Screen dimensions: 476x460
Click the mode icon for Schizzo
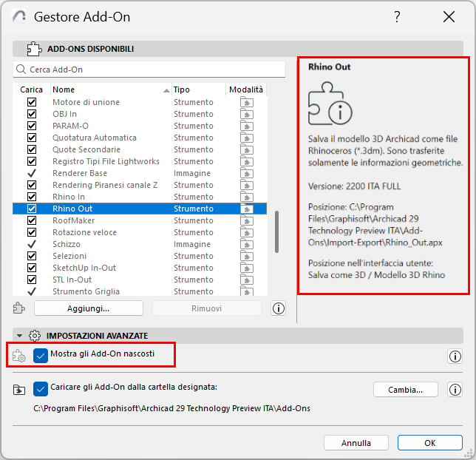pyautogui.click(x=247, y=245)
